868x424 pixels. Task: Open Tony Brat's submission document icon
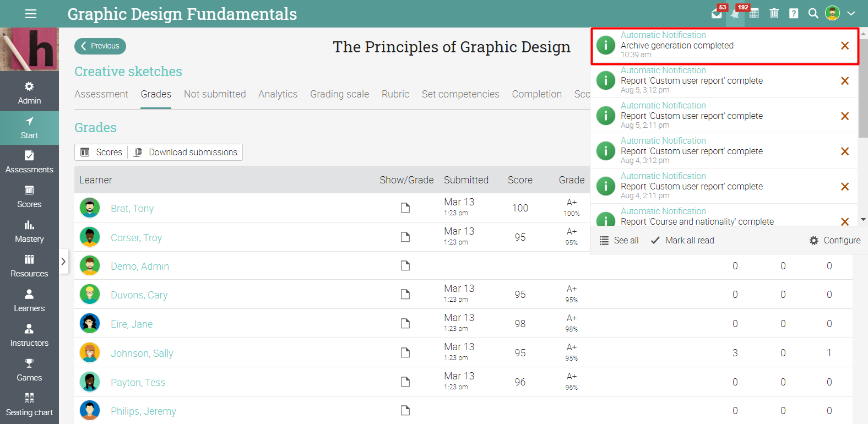coord(405,208)
